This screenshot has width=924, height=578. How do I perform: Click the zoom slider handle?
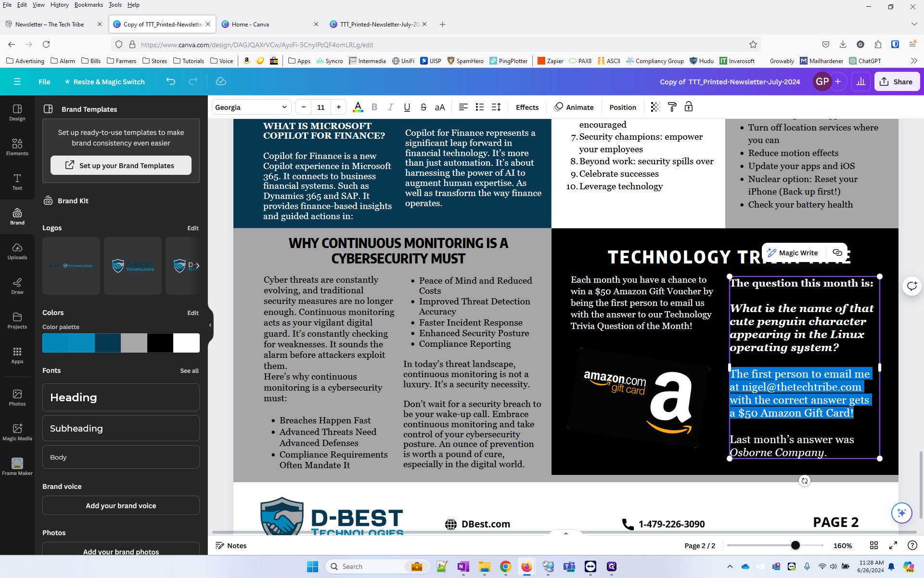click(795, 545)
